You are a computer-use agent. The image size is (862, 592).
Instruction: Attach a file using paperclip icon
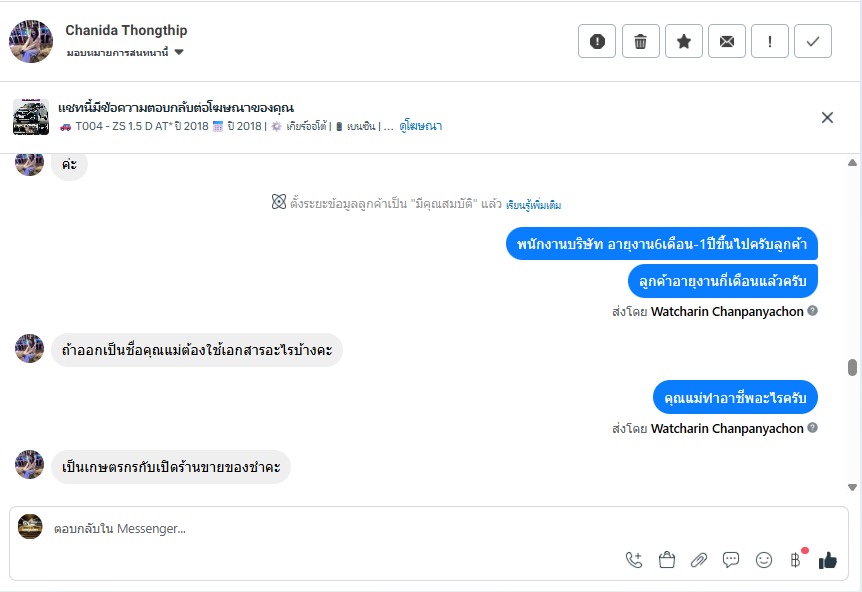pyautogui.click(x=699, y=560)
